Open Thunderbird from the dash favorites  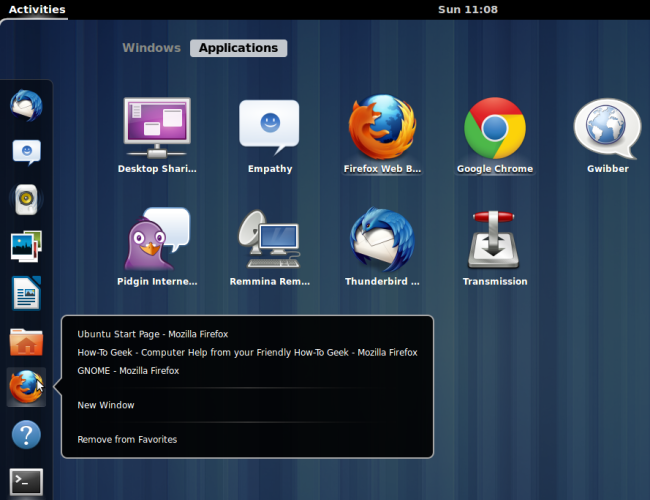26,106
